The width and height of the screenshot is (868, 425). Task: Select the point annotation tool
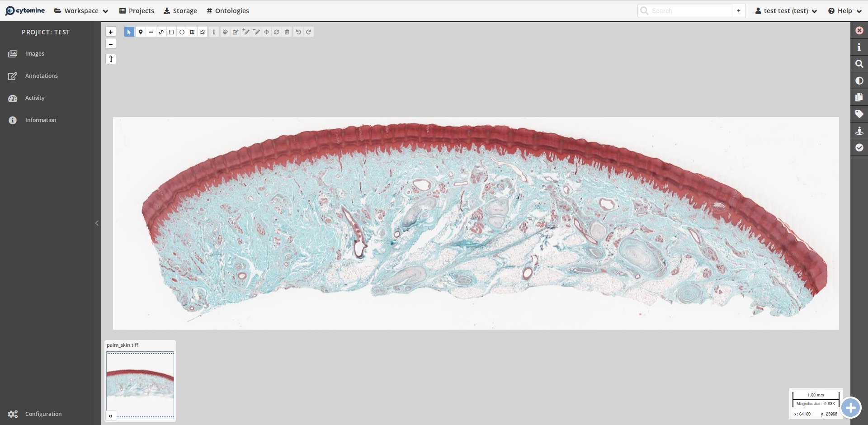point(141,32)
